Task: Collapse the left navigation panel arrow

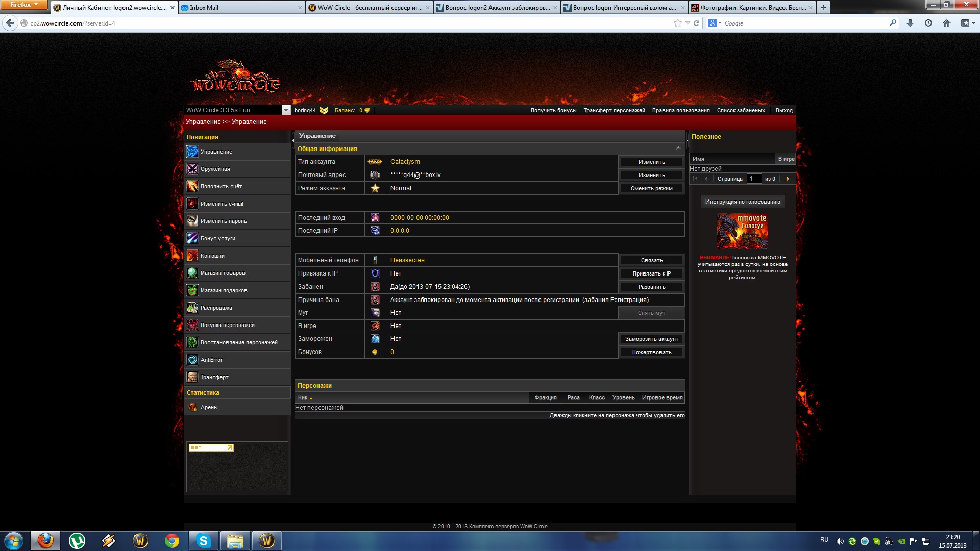Action: 293,140
